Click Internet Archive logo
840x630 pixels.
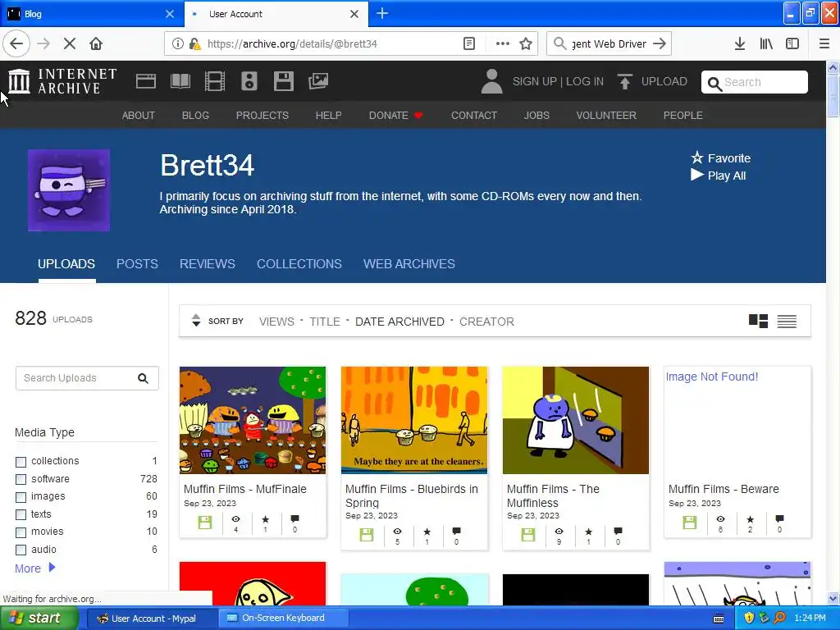(62, 81)
